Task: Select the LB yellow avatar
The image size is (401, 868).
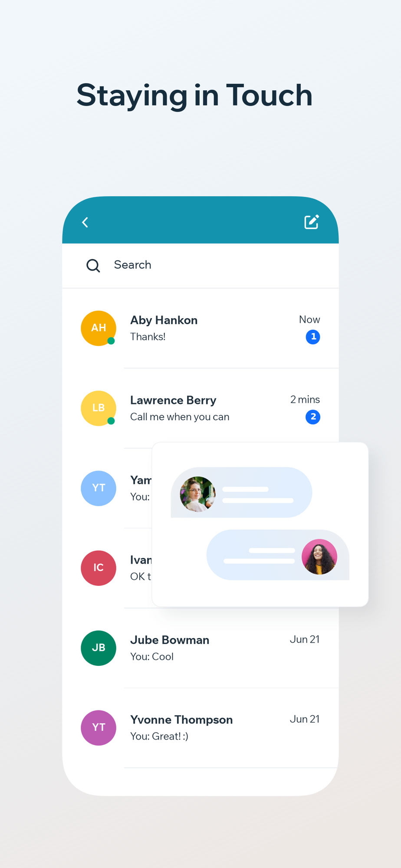Action: point(99,408)
